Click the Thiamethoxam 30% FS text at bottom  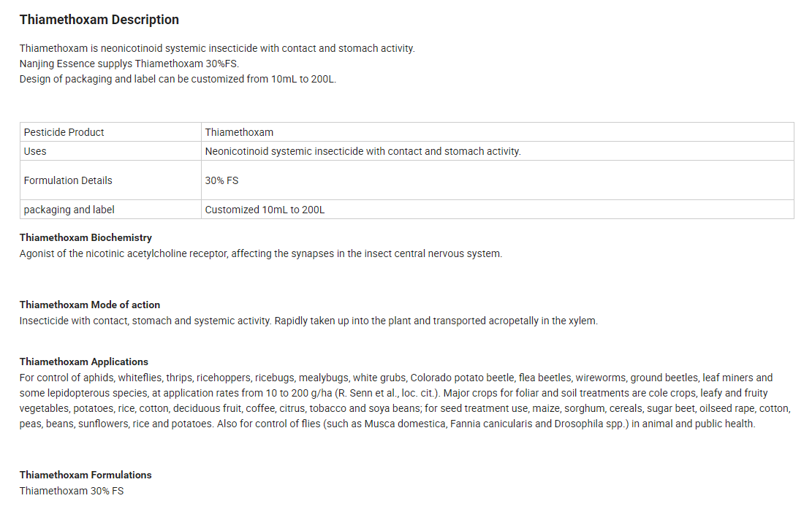point(72,491)
